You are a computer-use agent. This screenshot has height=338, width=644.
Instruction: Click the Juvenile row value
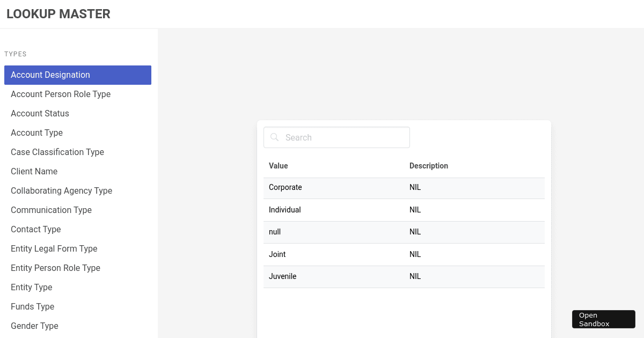click(x=282, y=276)
